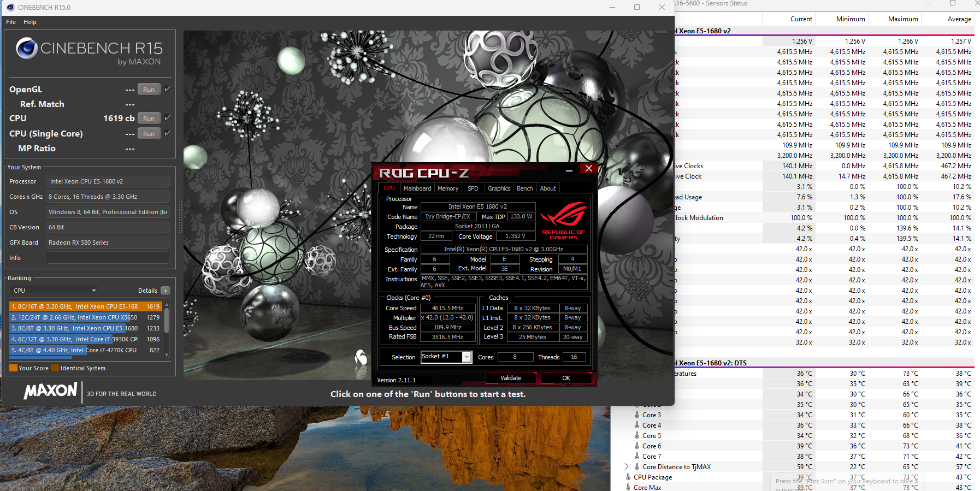Click Average column header in Sensors Status
980x491 pixels.
pyautogui.click(x=959, y=19)
